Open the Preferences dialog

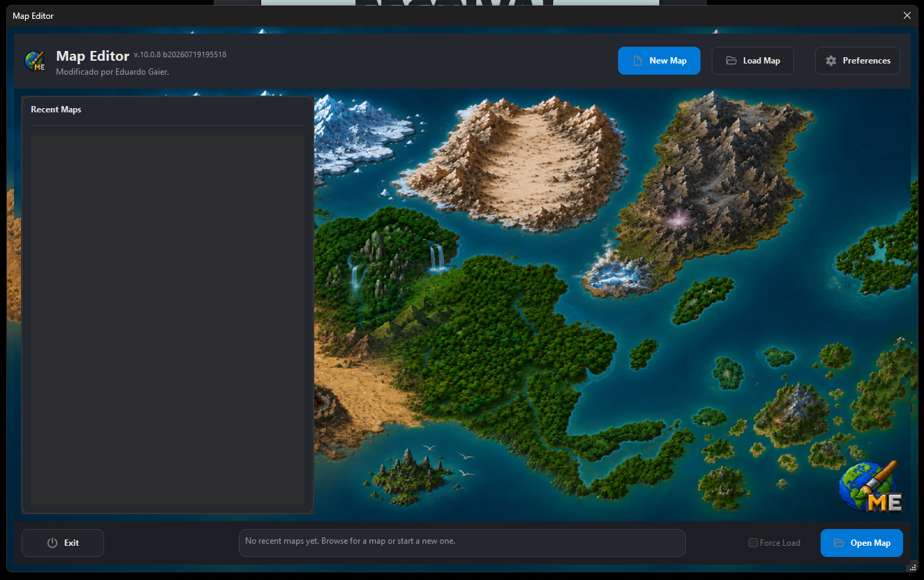[x=858, y=61]
